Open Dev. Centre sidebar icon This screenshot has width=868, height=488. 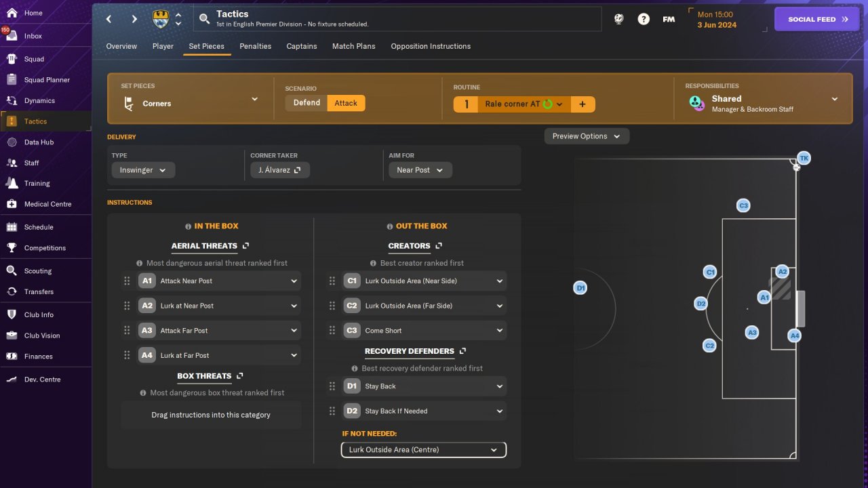[x=12, y=380]
